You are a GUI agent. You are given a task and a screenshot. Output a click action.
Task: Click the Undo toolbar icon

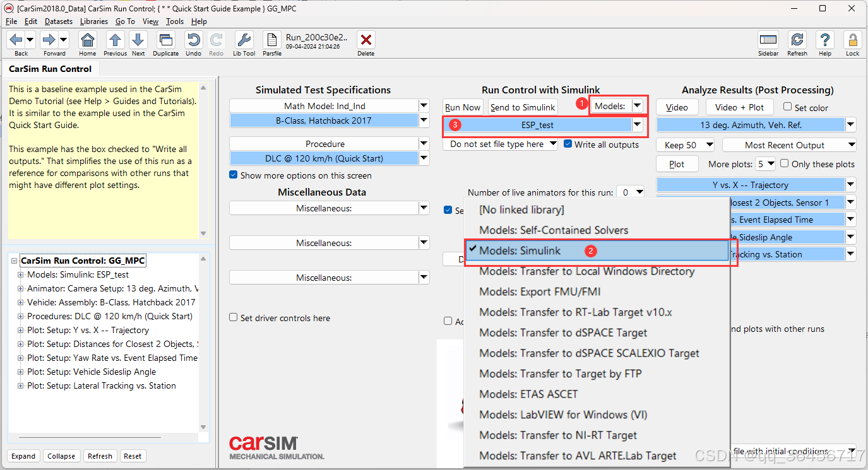[x=193, y=40]
